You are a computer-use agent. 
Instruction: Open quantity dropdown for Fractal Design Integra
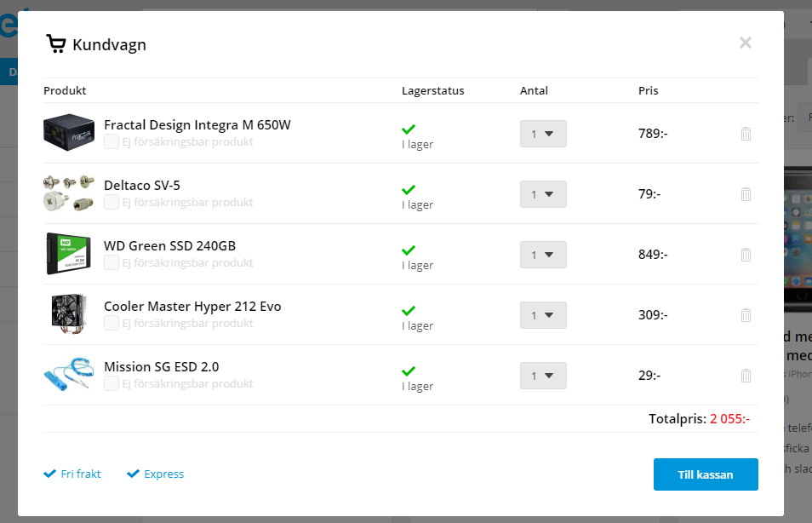(x=543, y=134)
